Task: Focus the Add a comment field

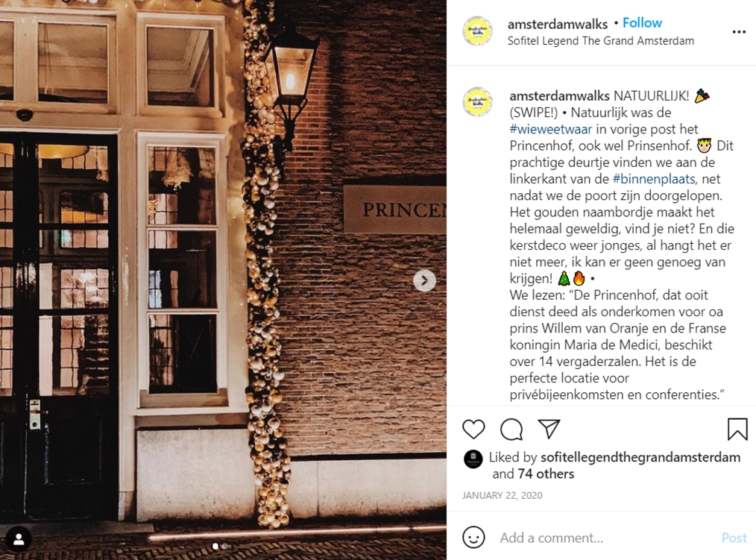Action: (x=608, y=538)
